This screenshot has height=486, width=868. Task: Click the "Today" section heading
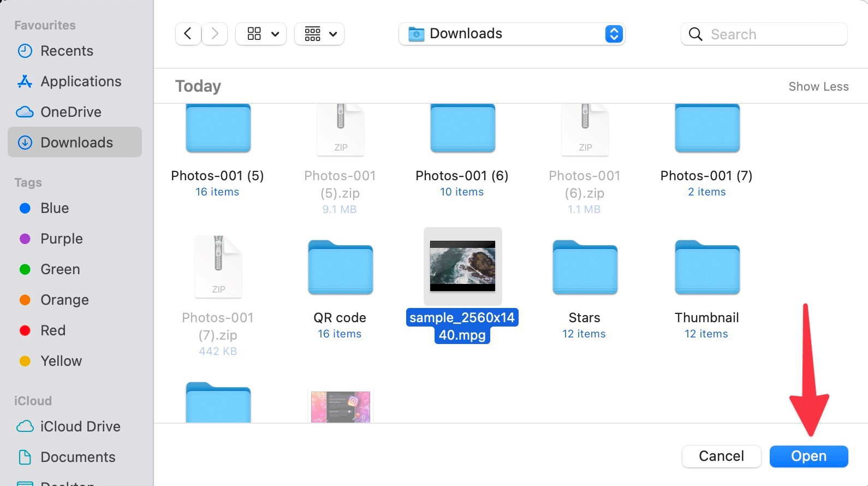point(198,86)
